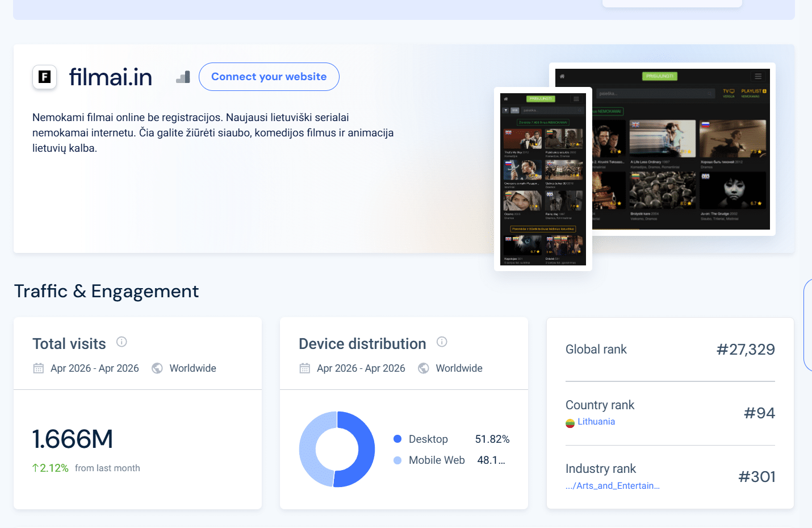Click the globe icon in Total visits card
The height and width of the screenshot is (528, 812).
tap(157, 368)
